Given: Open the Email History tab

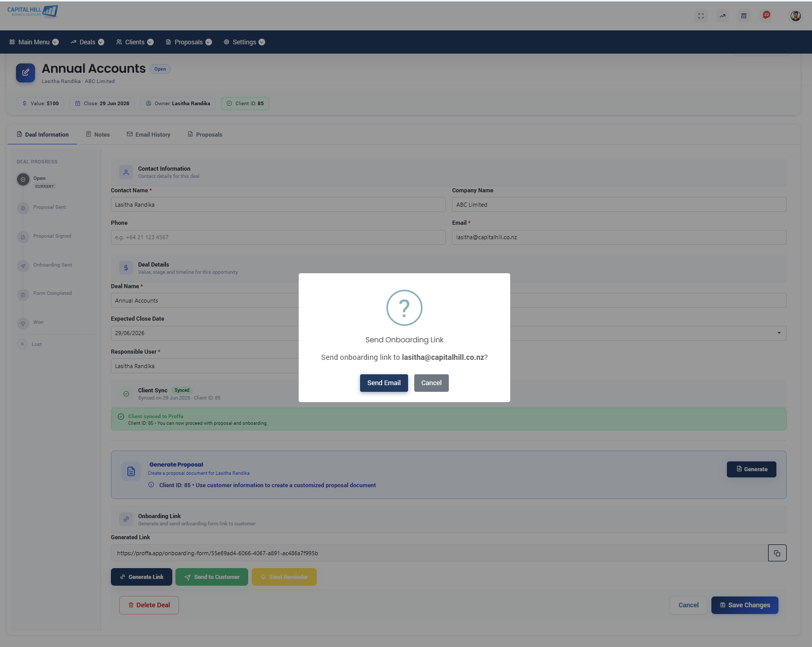Looking at the screenshot, I should 149,135.
